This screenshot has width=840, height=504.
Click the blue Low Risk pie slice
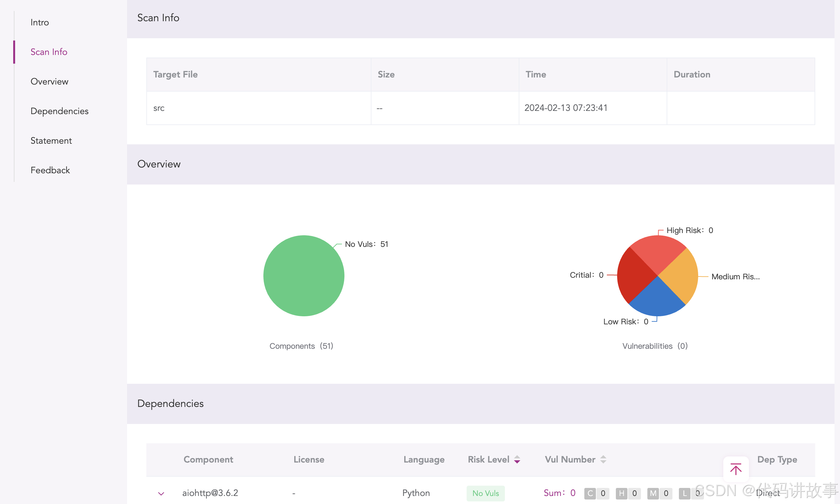(x=657, y=301)
